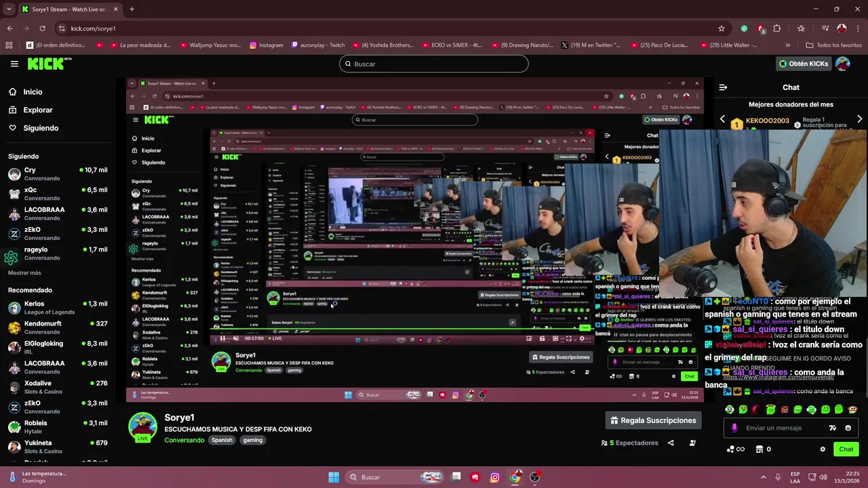Open the auronplay - Twitch bookmark
Viewport: 868px width, 488px height.
point(317,45)
